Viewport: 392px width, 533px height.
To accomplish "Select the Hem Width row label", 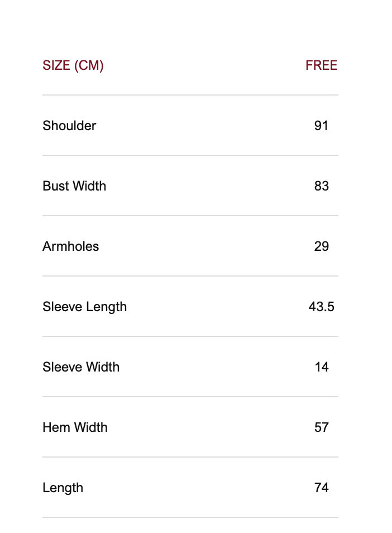I will point(75,427).
